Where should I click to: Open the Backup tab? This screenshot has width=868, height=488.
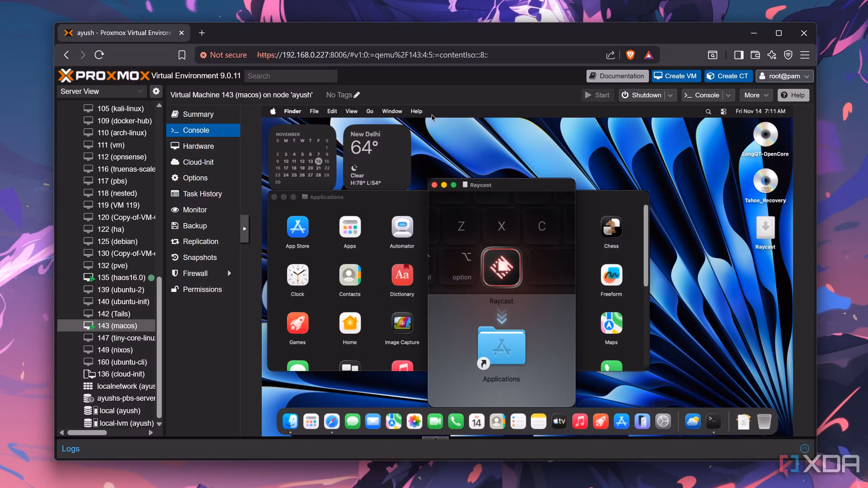point(203,226)
